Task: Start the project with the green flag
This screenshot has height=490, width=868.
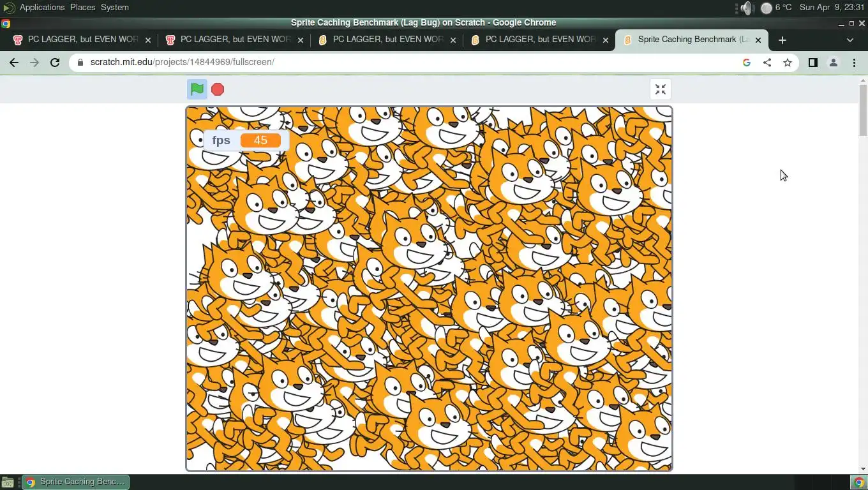Action: click(x=197, y=89)
